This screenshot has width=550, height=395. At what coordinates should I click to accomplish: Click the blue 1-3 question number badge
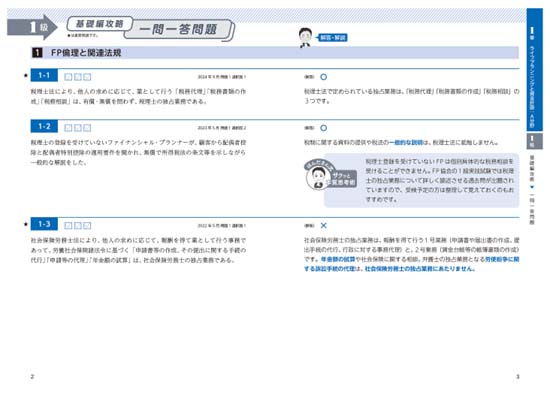coord(44,224)
